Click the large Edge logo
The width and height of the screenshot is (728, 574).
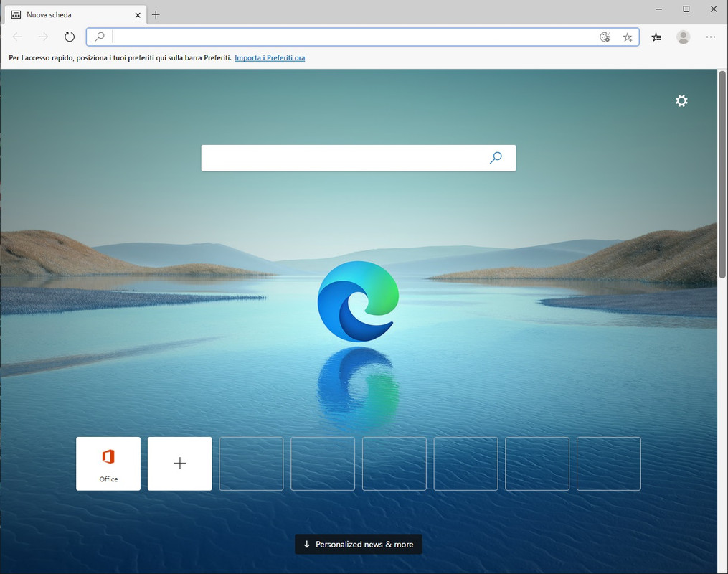(x=358, y=301)
